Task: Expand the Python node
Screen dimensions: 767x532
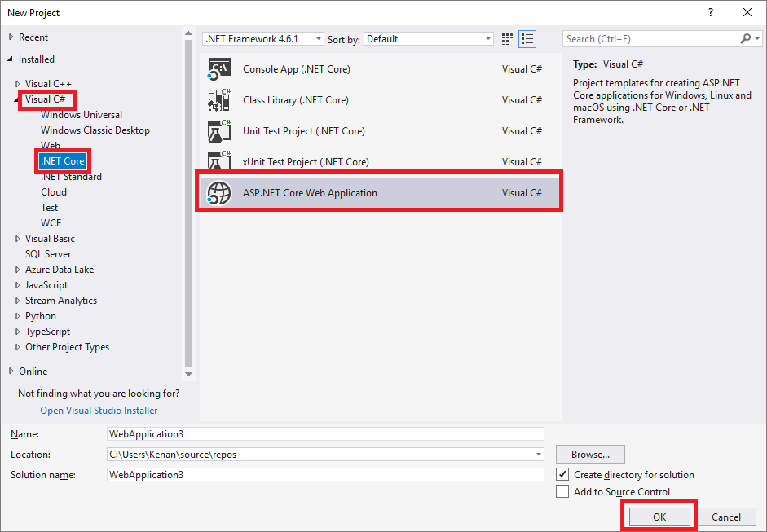Action: tap(18, 316)
